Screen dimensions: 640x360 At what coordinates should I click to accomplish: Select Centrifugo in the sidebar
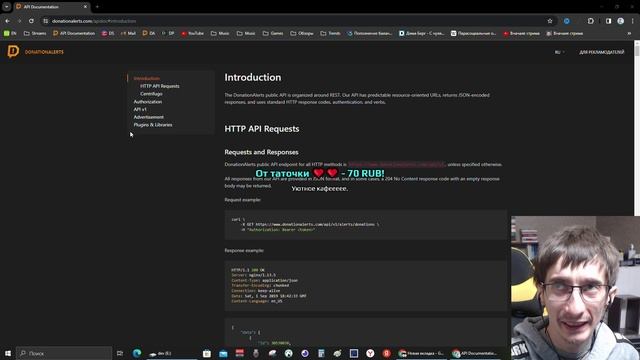(151, 94)
